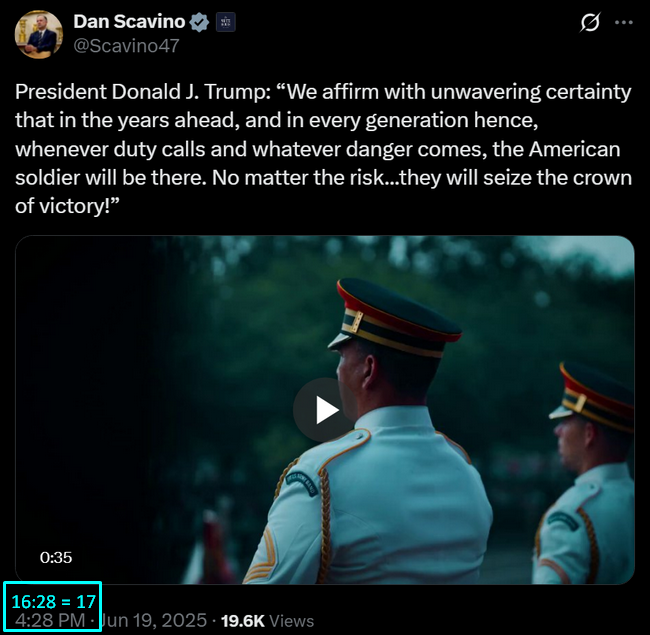Image resolution: width=650 pixels, height=635 pixels.
Task: Open the Grok slashed-circle icon
Action: (590, 22)
